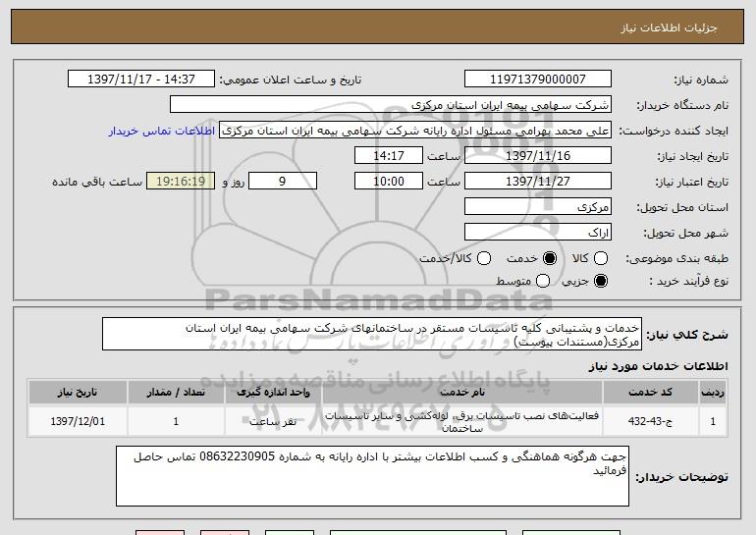
Task: Click the creation time field 14:17
Action: click(x=389, y=156)
